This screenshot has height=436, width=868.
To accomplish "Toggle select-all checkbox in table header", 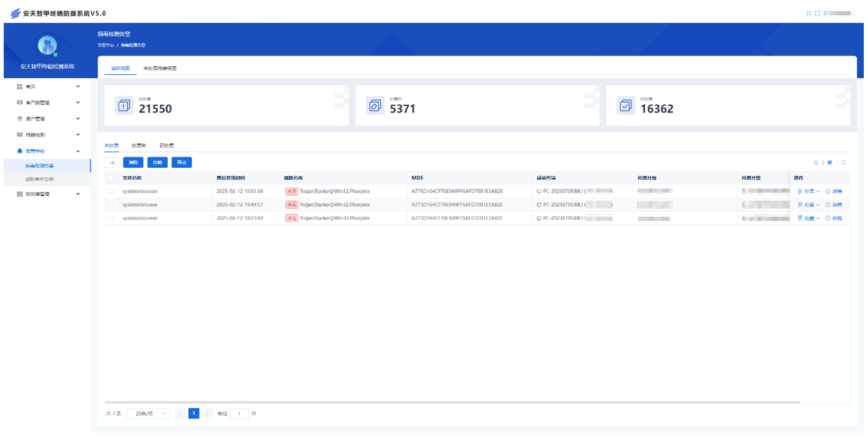I will click(111, 178).
